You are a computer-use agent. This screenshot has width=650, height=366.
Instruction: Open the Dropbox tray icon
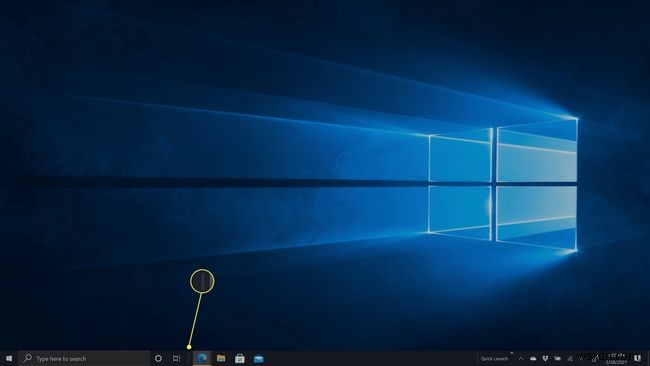coord(546,359)
